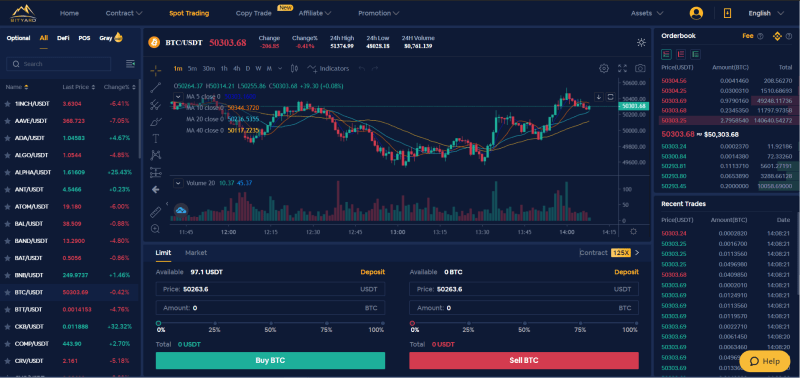Click the scroll to latest bar arrow
The height and width of the screenshot is (378, 800).
(x=599, y=97)
